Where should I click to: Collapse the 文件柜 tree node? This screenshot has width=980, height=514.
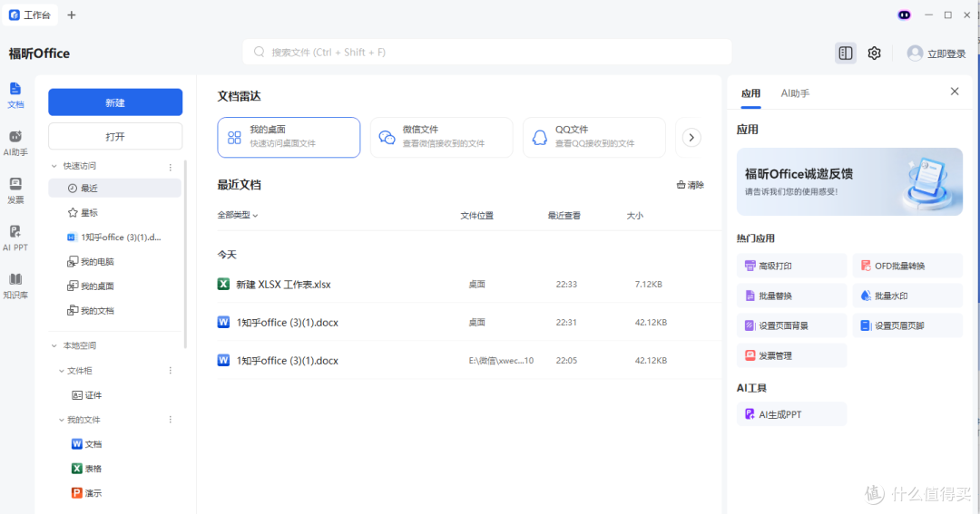point(62,371)
